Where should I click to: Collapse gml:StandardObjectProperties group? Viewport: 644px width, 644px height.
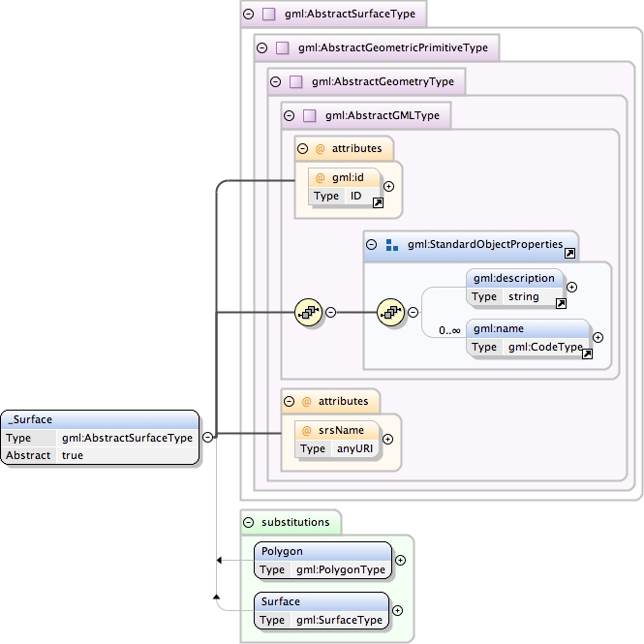pos(371,245)
